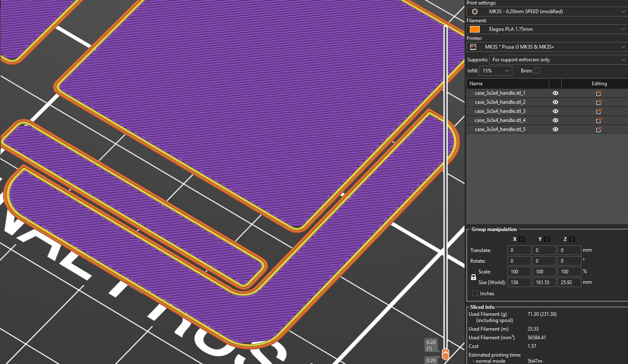Click edit icon for case_3x3x4_handle.stl_2
This screenshot has width=628, height=364.
pyautogui.click(x=599, y=103)
